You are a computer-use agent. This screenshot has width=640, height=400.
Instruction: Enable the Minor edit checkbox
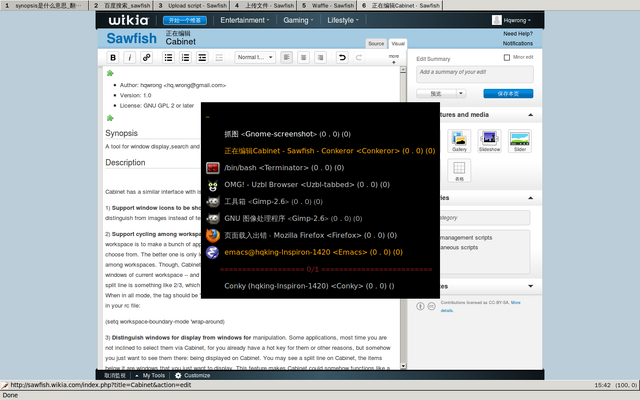click(x=507, y=58)
